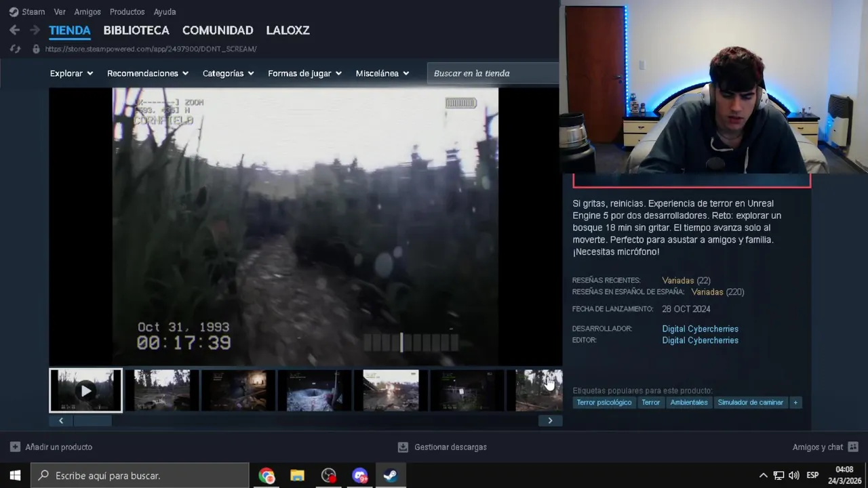Switch to the TIENDA tab
The width and height of the screenshot is (868, 488).
point(70,30)
